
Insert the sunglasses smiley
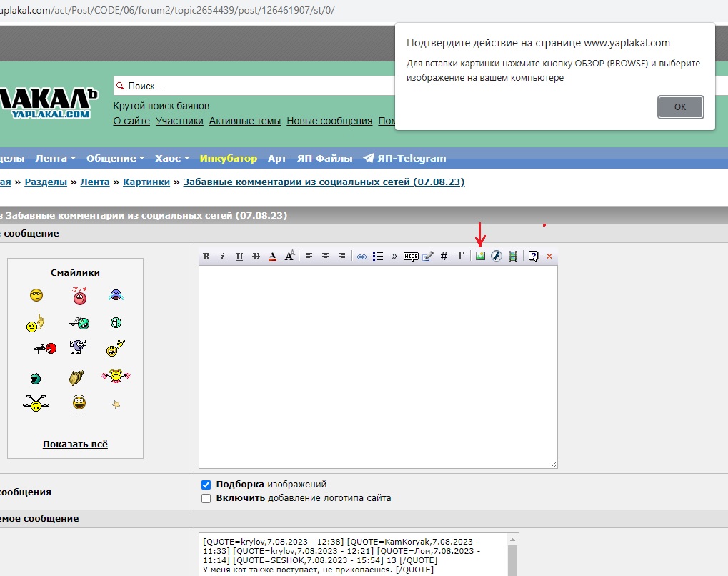coord(36,295)
